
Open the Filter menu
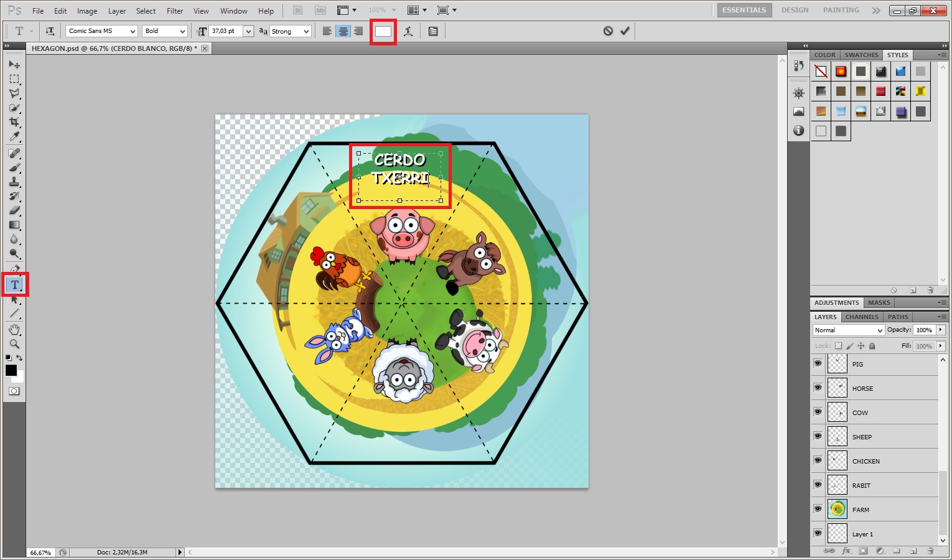pos(175,11)
